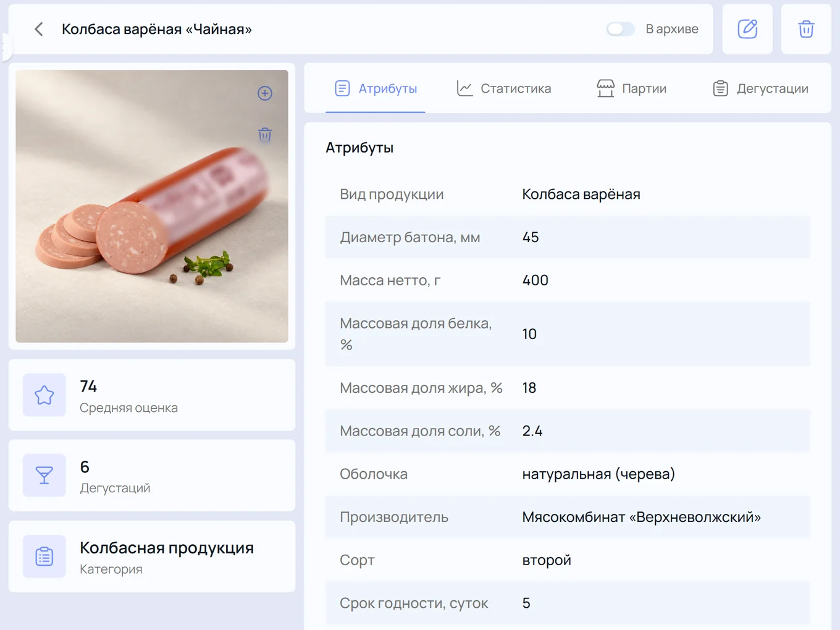The height and width of the screenshot is (630, 840).
Task: Select the value «Колбаса варёная» for Вид продукции
Action: [581, 194]
